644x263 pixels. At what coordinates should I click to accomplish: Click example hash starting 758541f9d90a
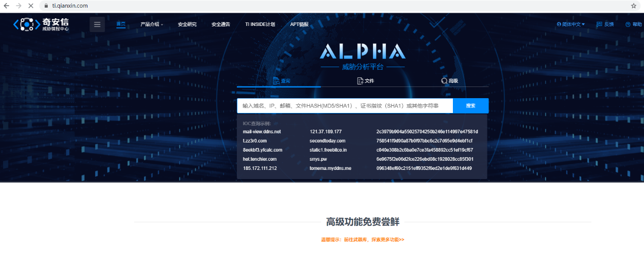(x=424, y=141)
